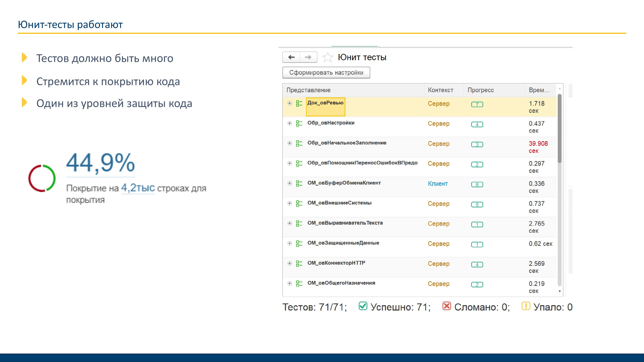Click the circular coverage chart icon
Screen dimensions: 644x362
click(42, 178)
